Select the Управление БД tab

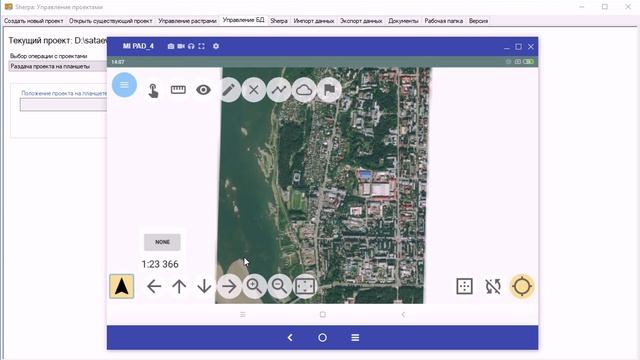(x=243, y=20)
